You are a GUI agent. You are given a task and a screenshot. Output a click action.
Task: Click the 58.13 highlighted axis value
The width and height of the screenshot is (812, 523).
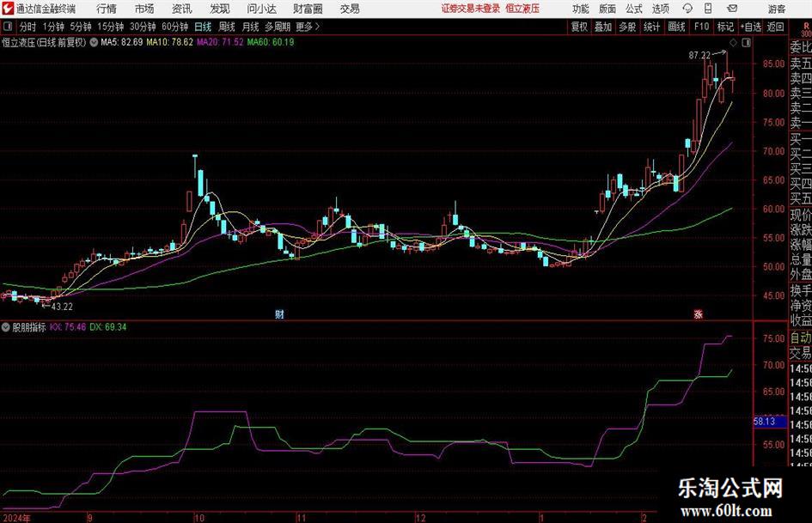770,422
